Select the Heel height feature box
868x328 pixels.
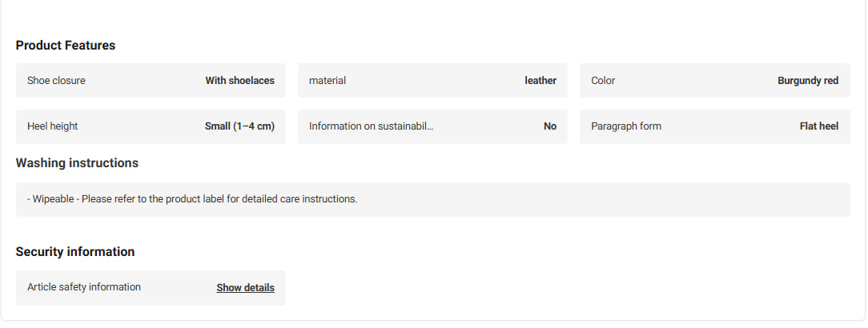point(151,126)
